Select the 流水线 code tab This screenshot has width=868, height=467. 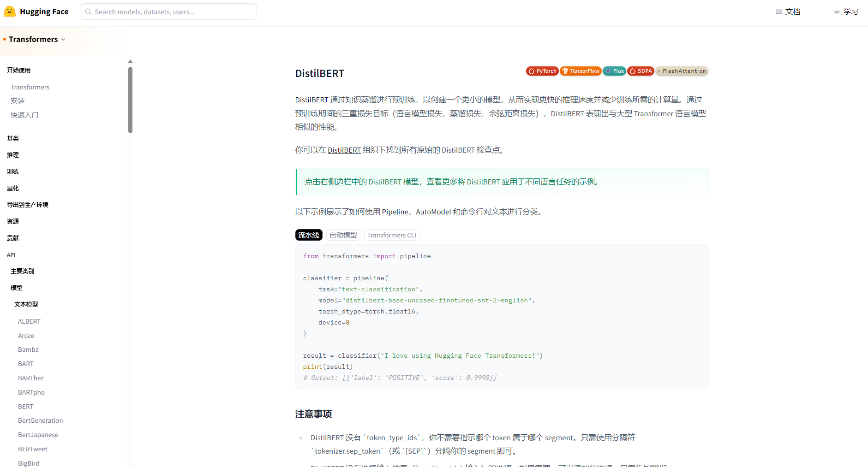[x=309, y=235]
